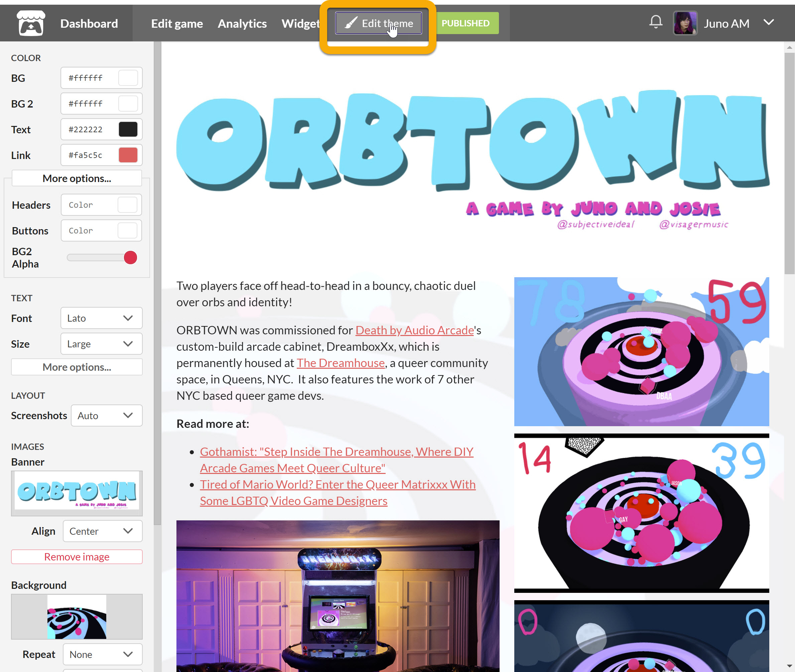Open the background Repeat dropdown

(103, 654)
